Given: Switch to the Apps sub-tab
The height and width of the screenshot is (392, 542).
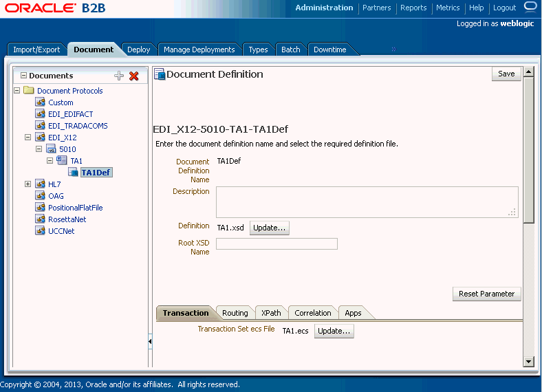Looking at the screenshot, I should point(353,313).
